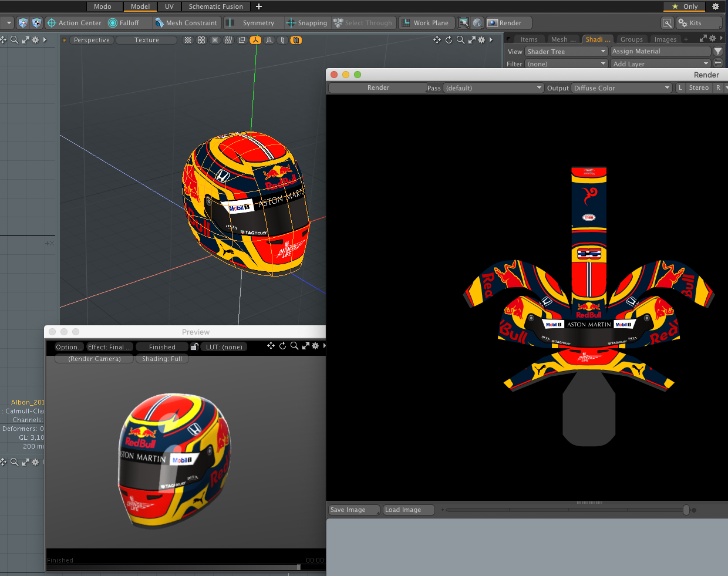Open the Kits menu
Screen dimensions: 728x576
[x=699, y=23]
